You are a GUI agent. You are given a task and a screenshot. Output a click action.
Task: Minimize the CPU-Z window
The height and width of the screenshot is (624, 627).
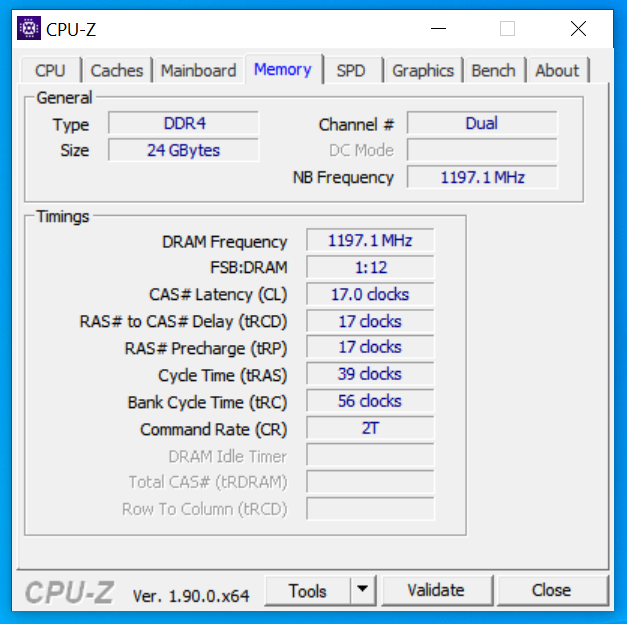[438, 29]
